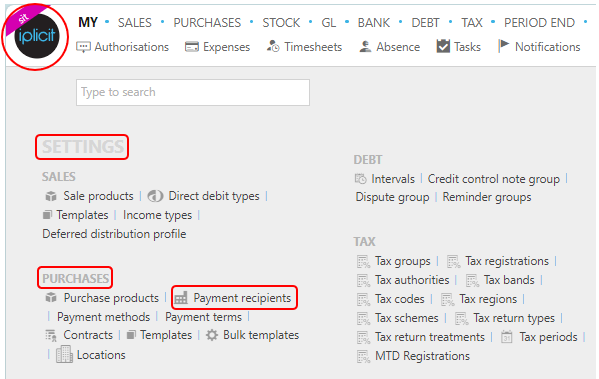Click the Tax bands icon
Image resolution: width=599 pixels, height=379 pixels.
[x=472, y=280]
